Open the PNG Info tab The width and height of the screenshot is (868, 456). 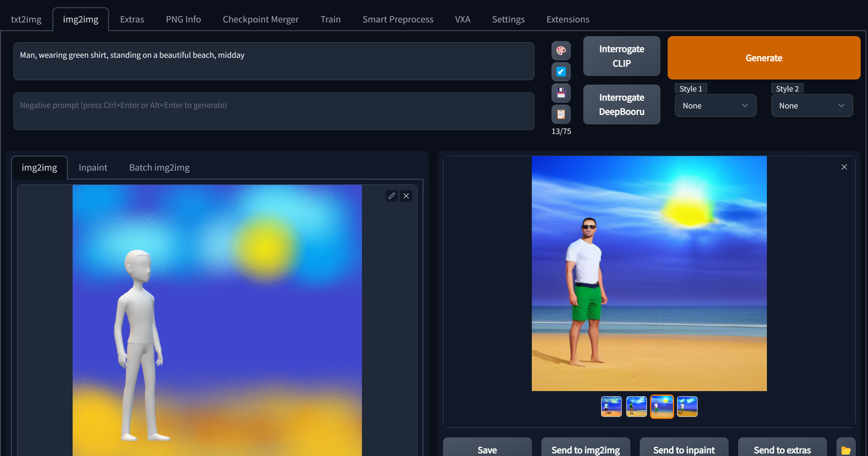[x=183, y=19]
